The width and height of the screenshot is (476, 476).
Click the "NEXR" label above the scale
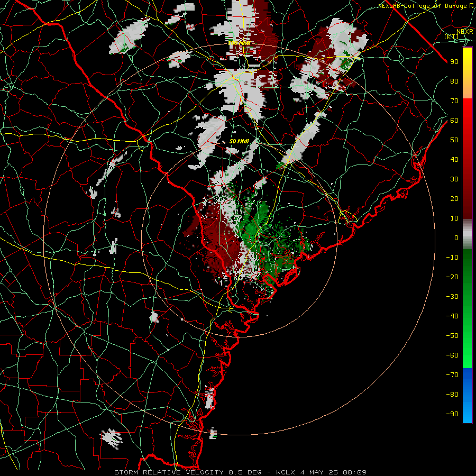[x=465, y=32]
